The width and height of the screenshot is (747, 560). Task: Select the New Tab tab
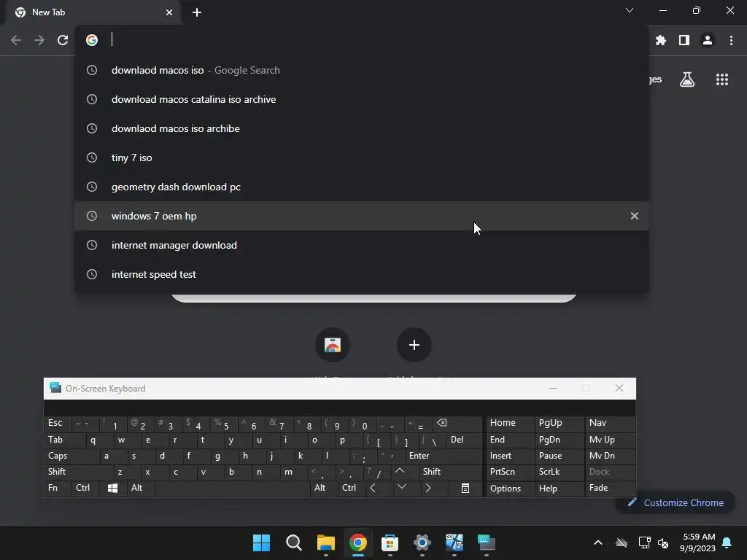coord(93,12)
